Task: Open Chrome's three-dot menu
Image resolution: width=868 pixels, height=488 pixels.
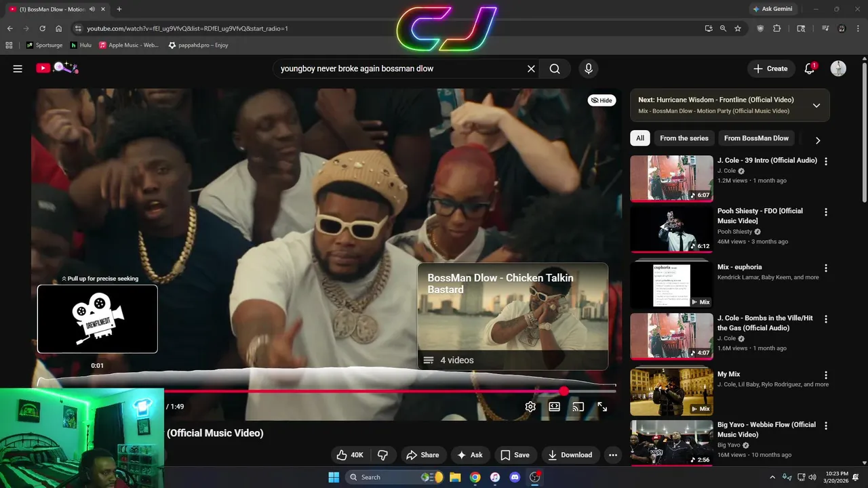Action: tap(858, 28)
